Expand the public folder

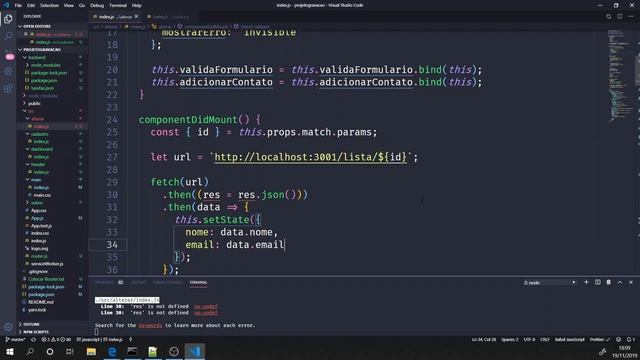[x=34, y=104]
